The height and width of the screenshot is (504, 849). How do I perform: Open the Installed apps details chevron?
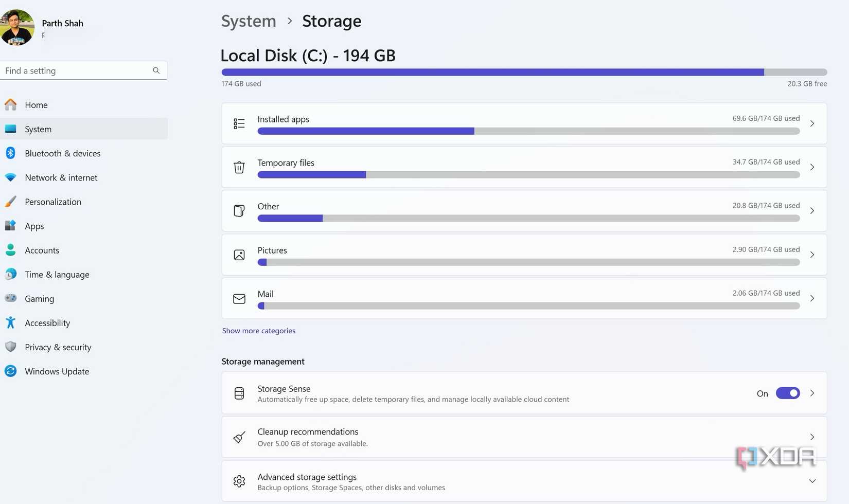(812, 123)
